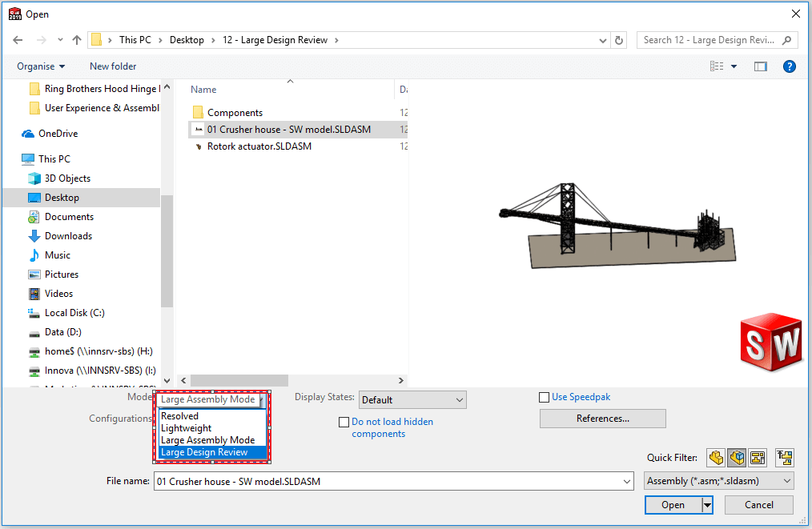Check Do not load hidden components
Screen dimensions: 812x529
click(x=344, y=422)
